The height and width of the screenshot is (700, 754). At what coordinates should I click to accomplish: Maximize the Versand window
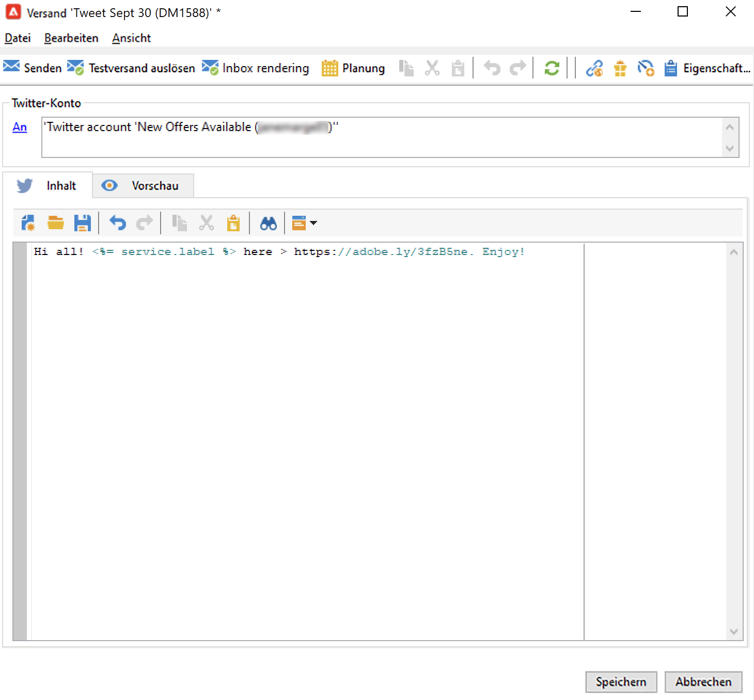(x=683, y=12)
